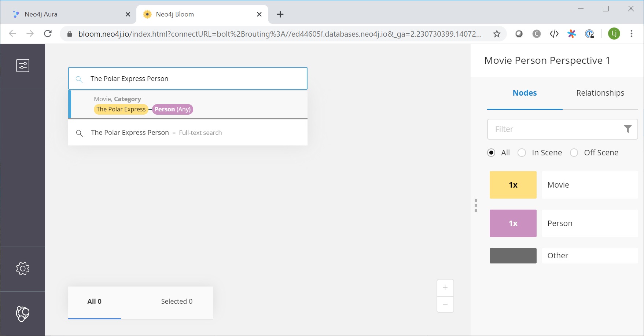This screenshot has height=336, width=644.
Task: Maximize the browser window
Action: coord(606,8)
